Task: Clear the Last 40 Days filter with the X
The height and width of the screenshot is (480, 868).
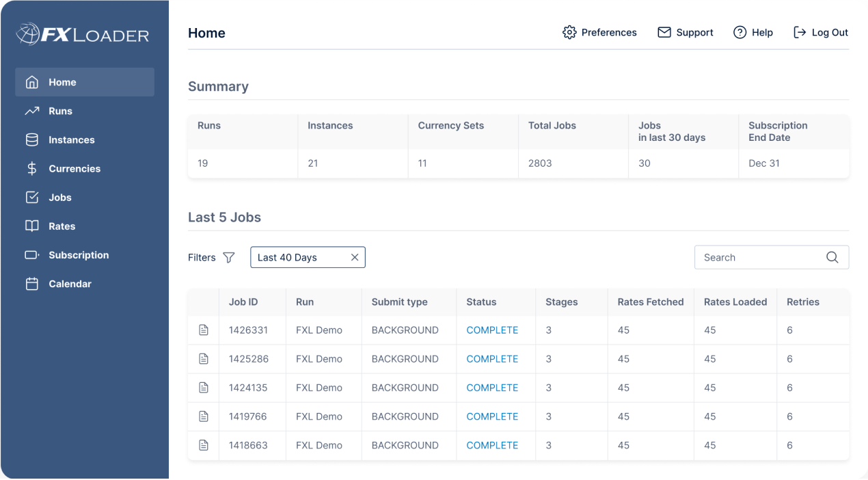Action: [x=355, y=257]
